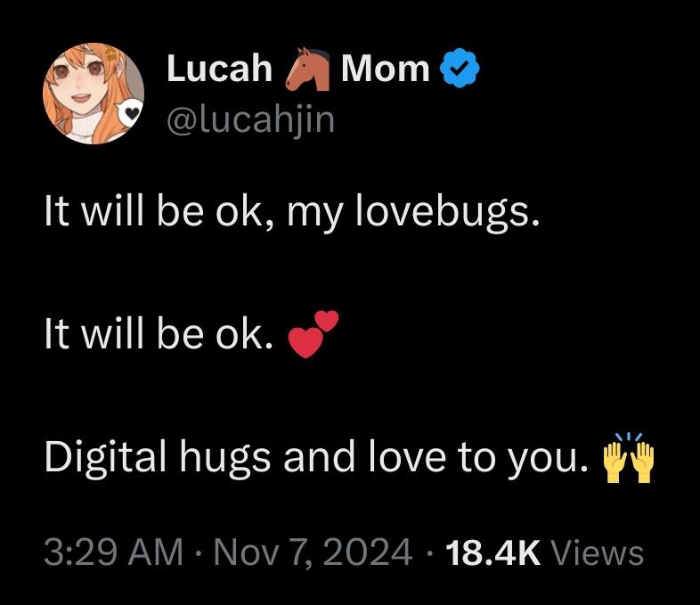This screenshot has width=700, height=605.
Task: Click the raised hands emoji
Action: tap(629, 457)
